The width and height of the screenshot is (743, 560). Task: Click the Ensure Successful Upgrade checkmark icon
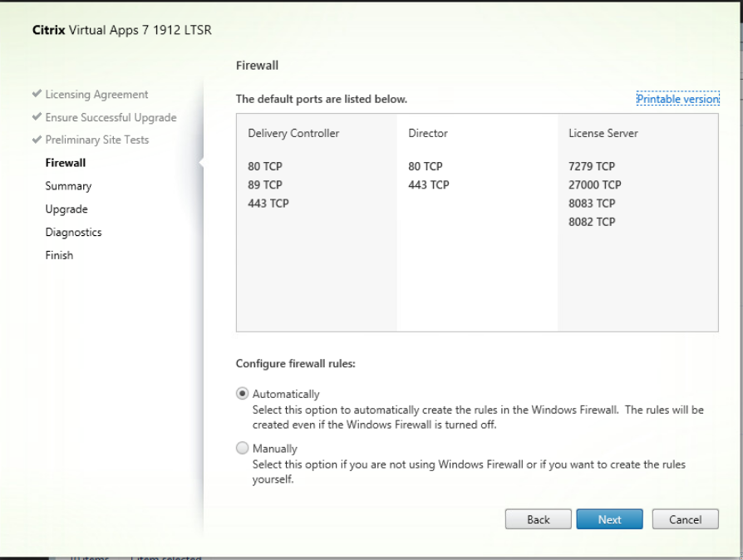[x=37, y=116]
